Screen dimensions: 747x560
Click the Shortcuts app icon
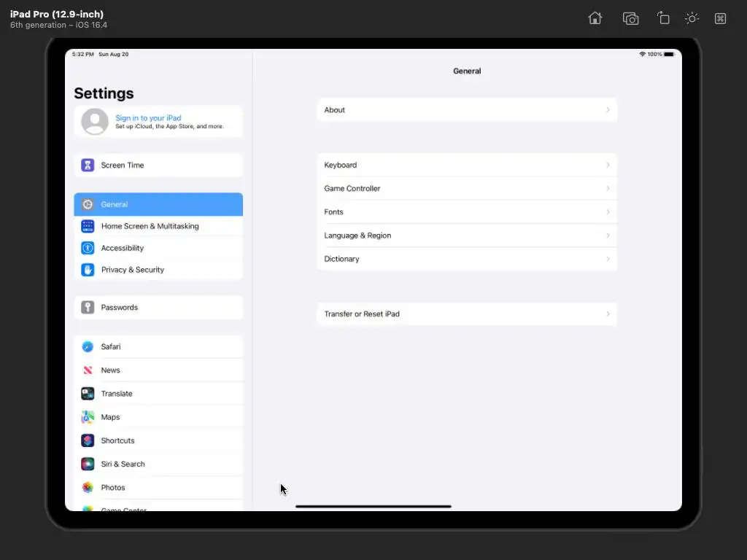coord(88,440)
